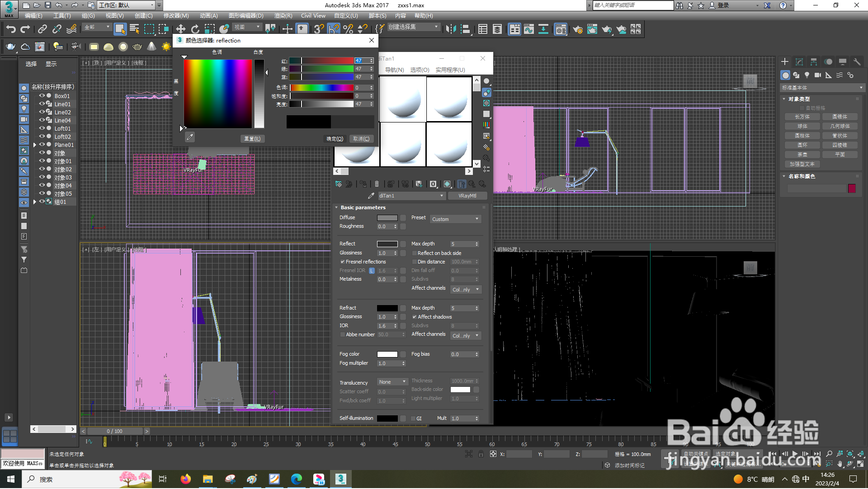Viewport: 868px width, 489px height.
Task: Open the Hierarchy panel tab icon
Action: tap(814, 62)
